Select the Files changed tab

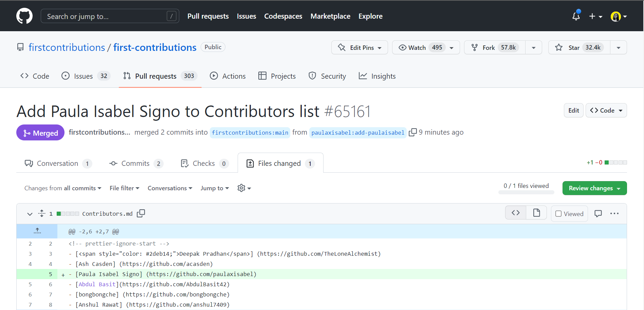(280, 163)
